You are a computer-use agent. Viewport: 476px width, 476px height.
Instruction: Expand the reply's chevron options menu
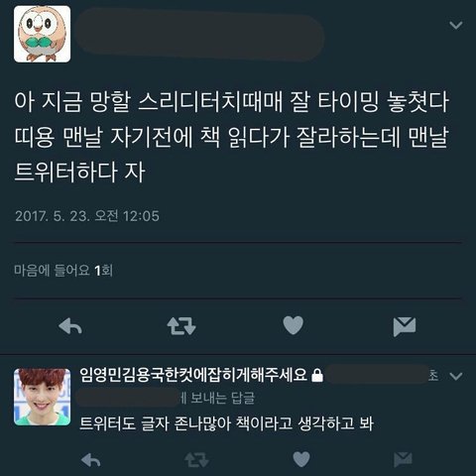point(456,376)
